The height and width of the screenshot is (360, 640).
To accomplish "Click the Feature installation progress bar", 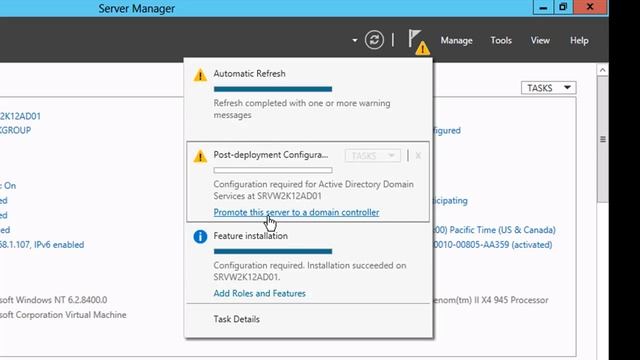I will pos(273,251).
